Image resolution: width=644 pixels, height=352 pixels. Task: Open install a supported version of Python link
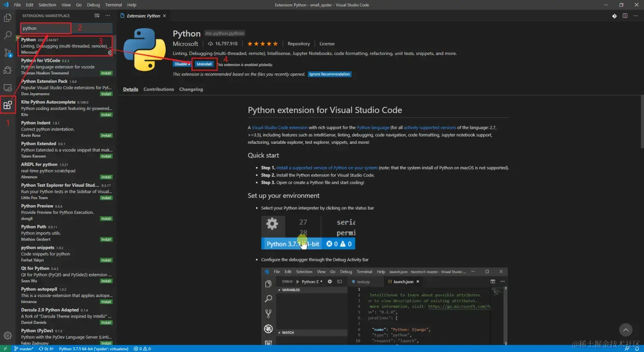click(x=327, y=168)
